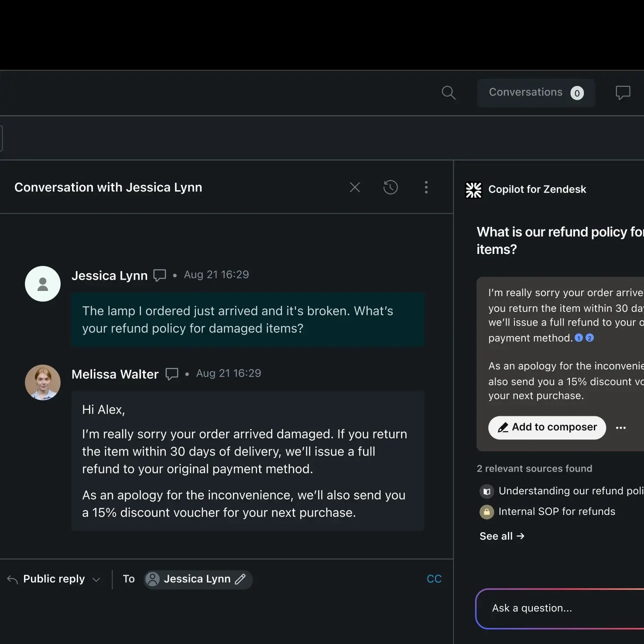Click the Jessica Lynn sender name
This screenshot has height=644, width=644.
click(110, 276)
